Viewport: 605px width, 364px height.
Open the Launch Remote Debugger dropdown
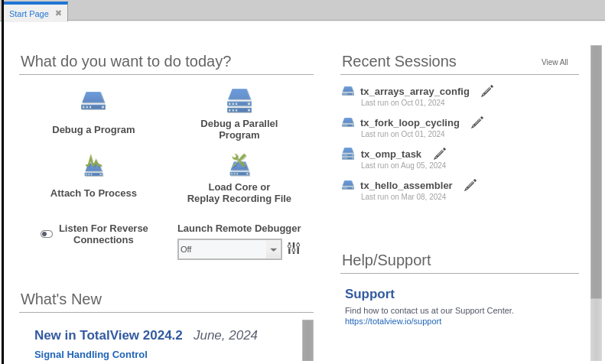click(273, 249)
